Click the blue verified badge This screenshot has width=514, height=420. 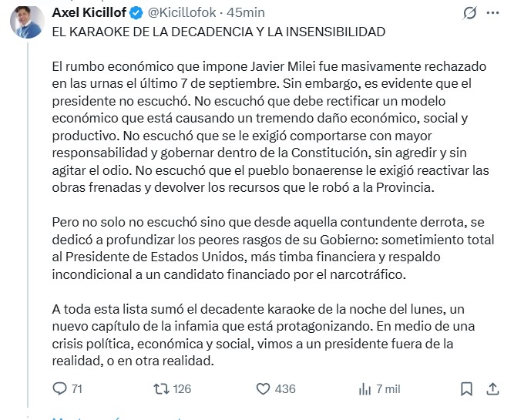(136, 13)
